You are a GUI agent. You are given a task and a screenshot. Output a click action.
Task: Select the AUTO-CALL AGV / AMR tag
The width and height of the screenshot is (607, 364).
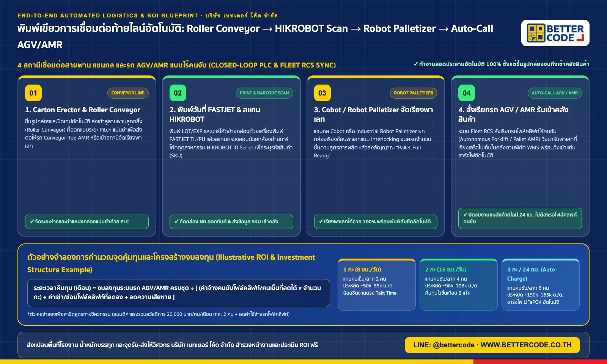click(x=555, y=93)
